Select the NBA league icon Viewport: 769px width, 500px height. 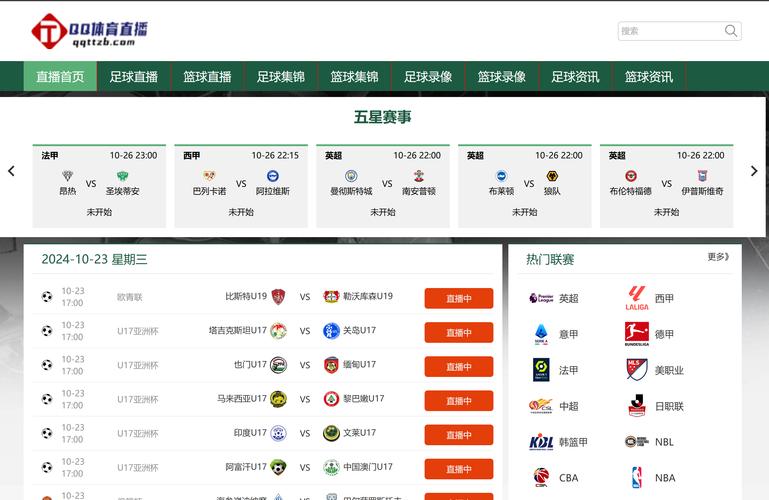[x=637, y=478]
